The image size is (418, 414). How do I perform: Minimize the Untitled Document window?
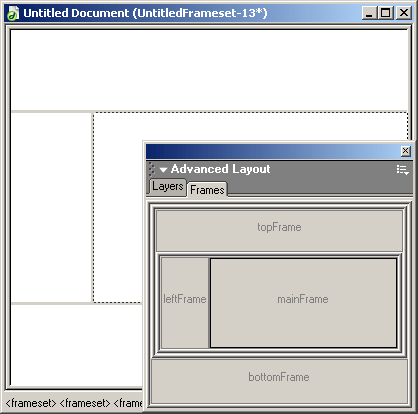coord(369,13)
